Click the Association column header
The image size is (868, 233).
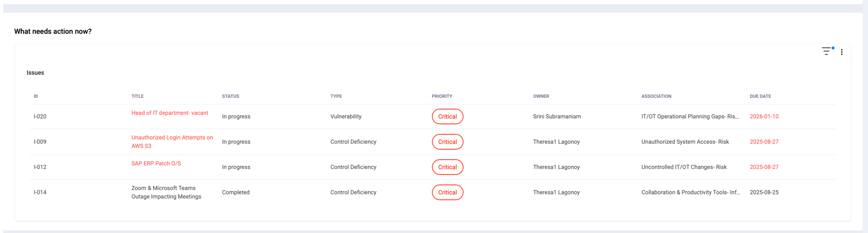656,96
